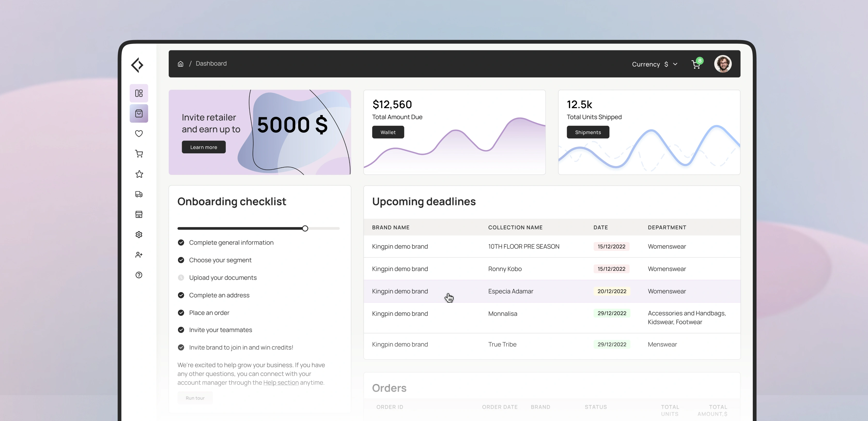Click the star icon in the sidebar

[139, 174]
